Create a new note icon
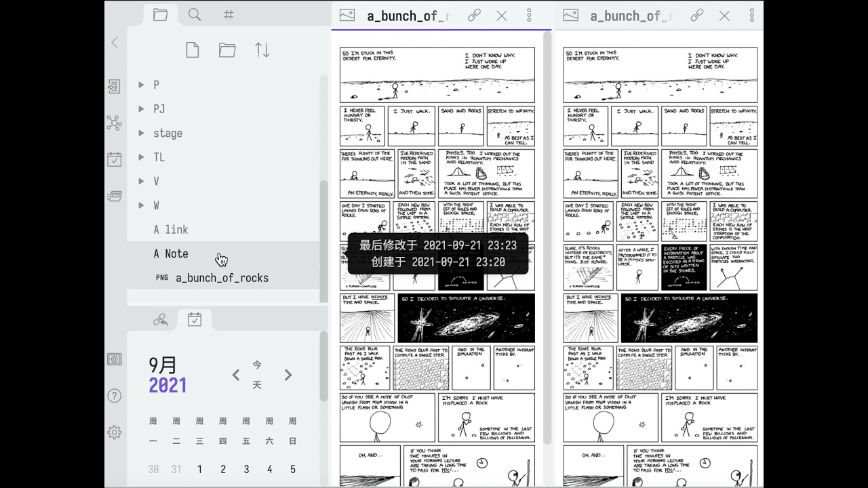This screenshot has height=488, width=868. point(193,49)
